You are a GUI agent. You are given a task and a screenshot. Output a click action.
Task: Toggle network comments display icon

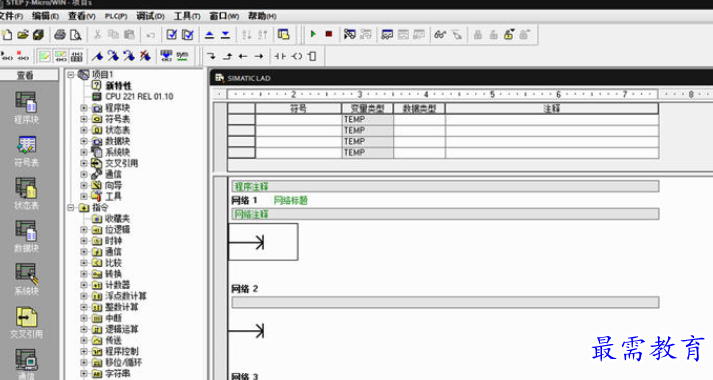(60, 56)
